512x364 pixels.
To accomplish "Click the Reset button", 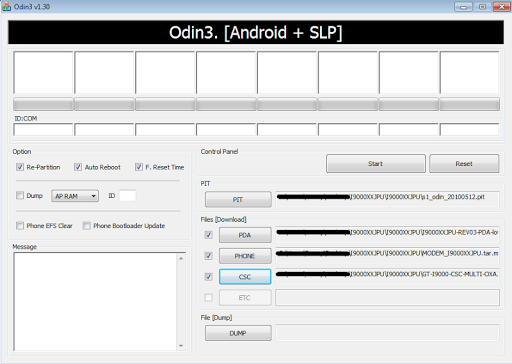I will point(464,164).
